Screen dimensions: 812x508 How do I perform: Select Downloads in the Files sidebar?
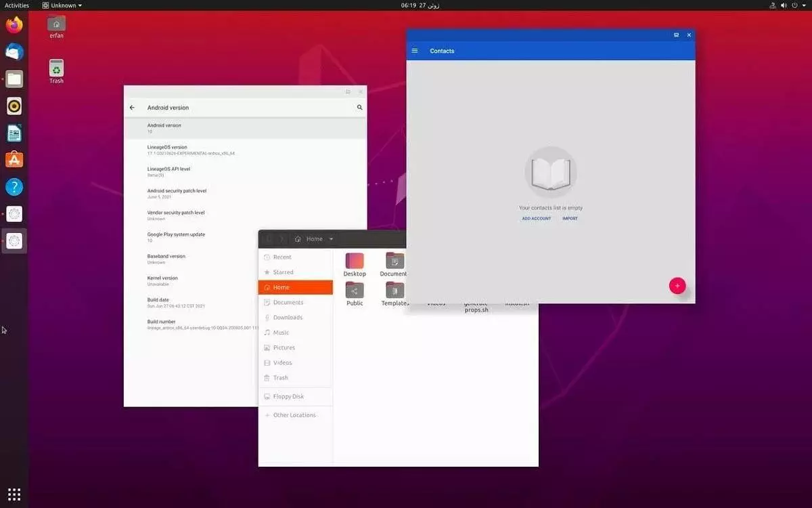pos(285,317)
